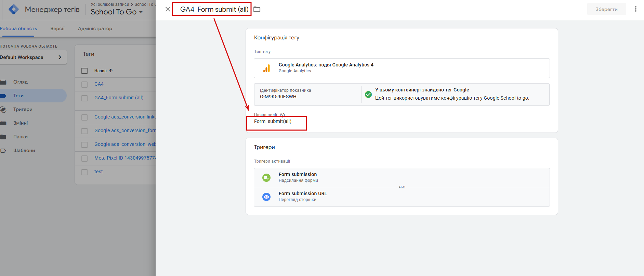Edit the GA4_Form submit (all) tag name field

[x=214, y=9]
